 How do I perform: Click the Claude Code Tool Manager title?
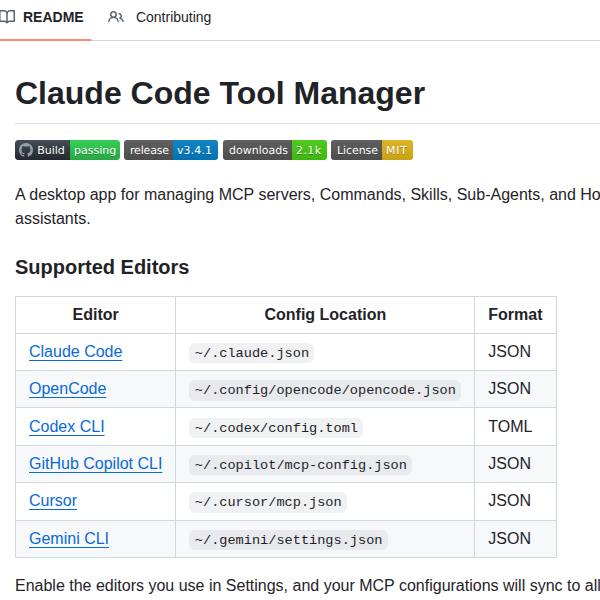(220, 93)
